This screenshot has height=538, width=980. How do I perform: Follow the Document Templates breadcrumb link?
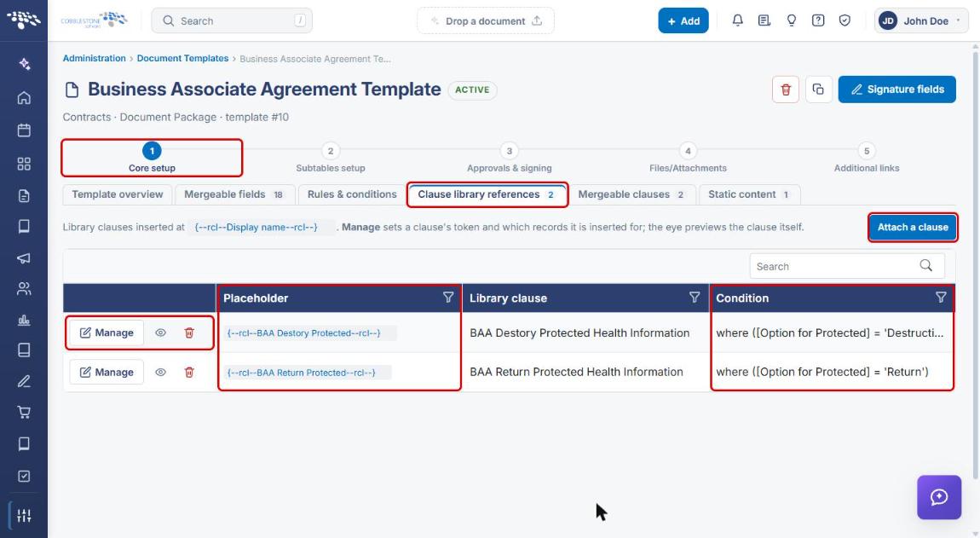point(182,58)
